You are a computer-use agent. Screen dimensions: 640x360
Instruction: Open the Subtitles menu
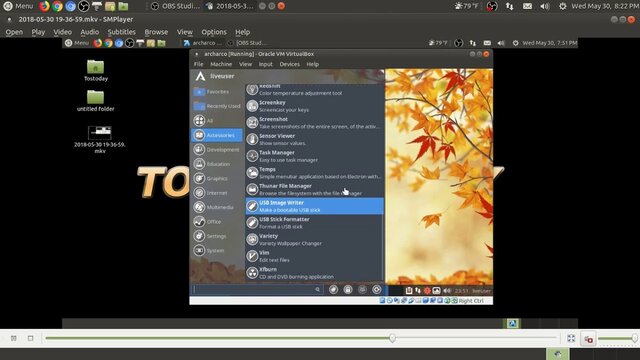point(121,32)
